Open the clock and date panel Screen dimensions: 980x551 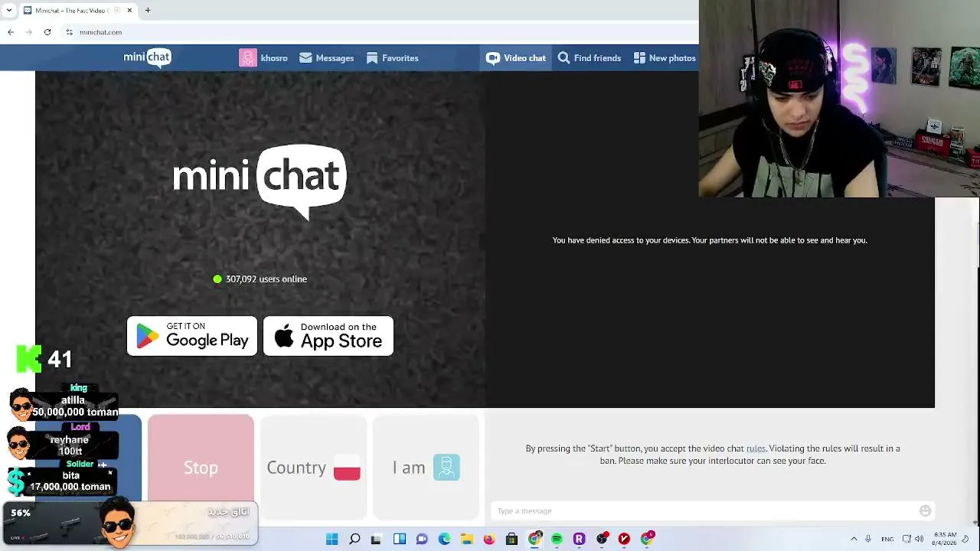click(x=945, y=539)
